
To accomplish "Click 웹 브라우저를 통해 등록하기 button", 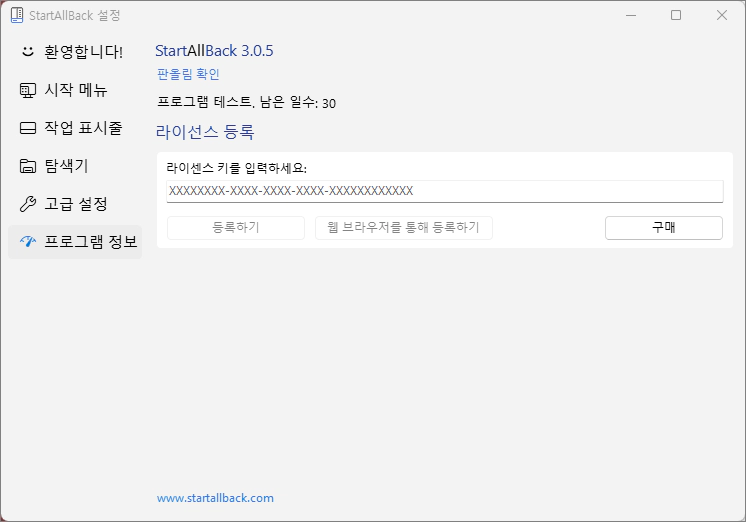I will (403, 228).
